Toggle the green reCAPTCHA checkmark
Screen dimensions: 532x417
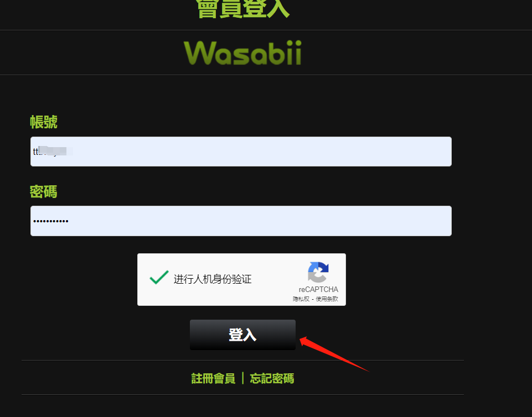[x=159, y=277]
